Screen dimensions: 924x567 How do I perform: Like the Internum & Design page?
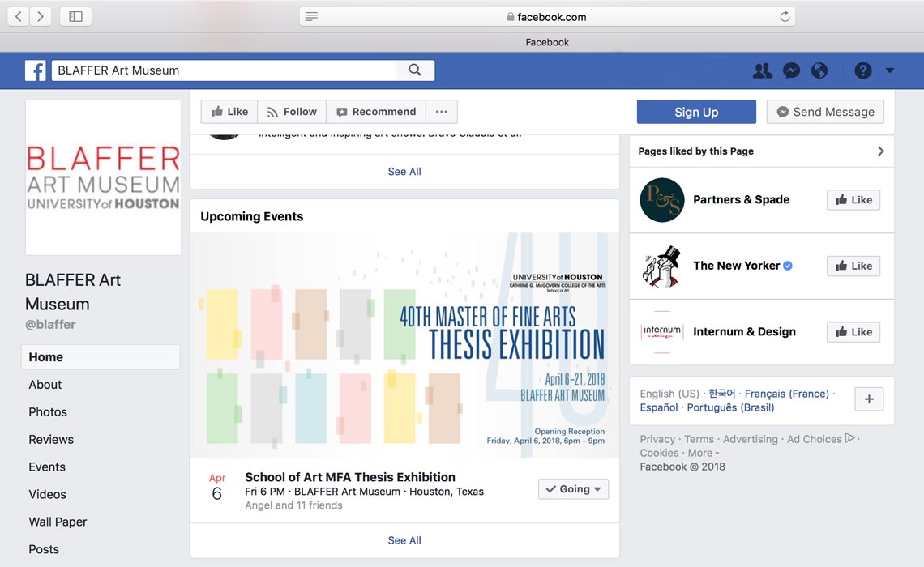point(853,332)
